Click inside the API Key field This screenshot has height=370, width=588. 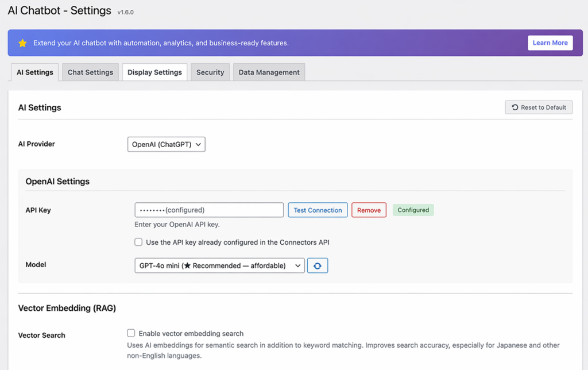(208, 210)
